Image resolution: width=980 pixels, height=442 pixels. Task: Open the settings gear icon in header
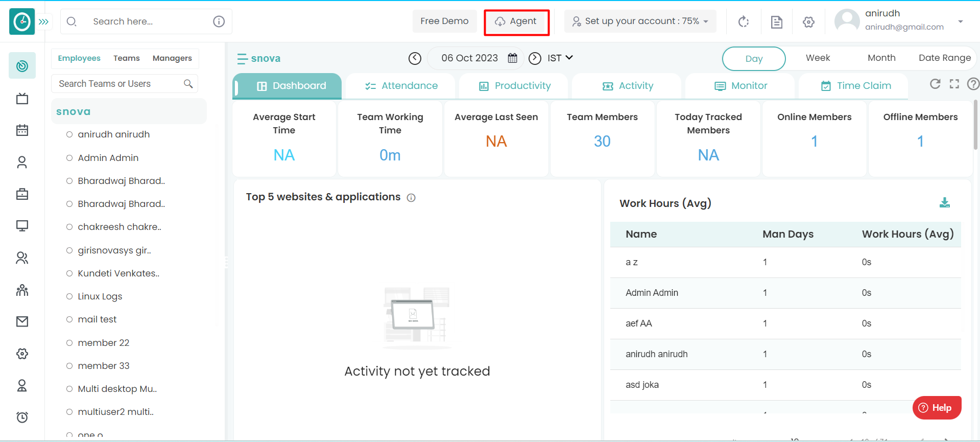(808, 22)
